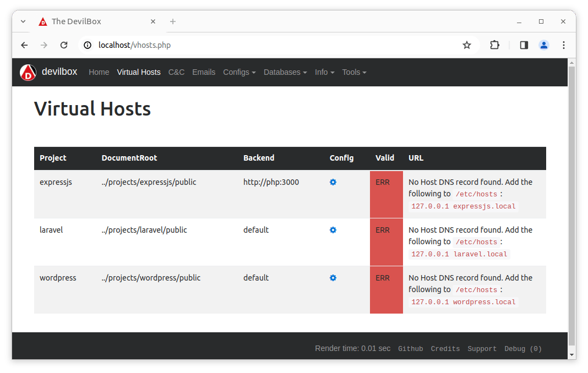Viewport: 588px width, 373px height.
Task: Reload the page
Action: [64, 45]
